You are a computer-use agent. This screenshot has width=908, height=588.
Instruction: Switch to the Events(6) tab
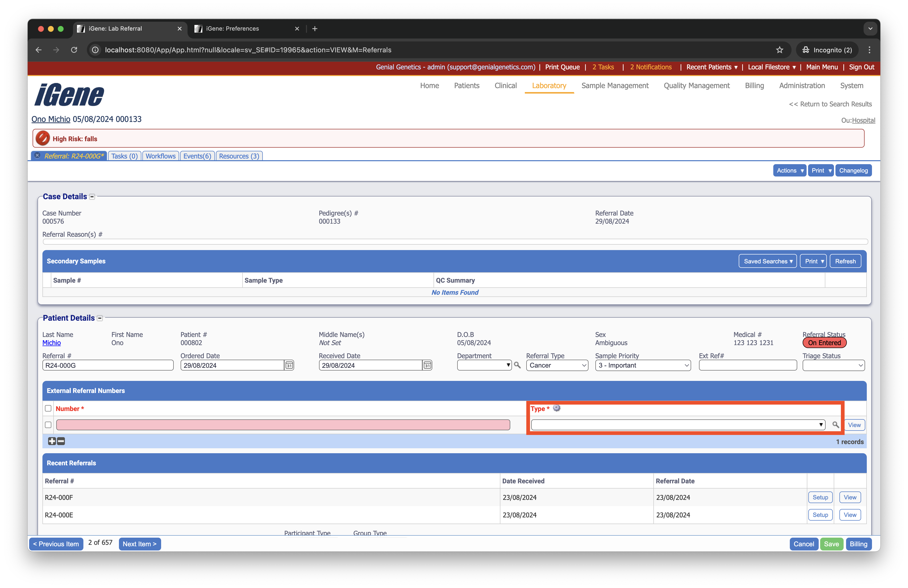[x=197, y=156]
